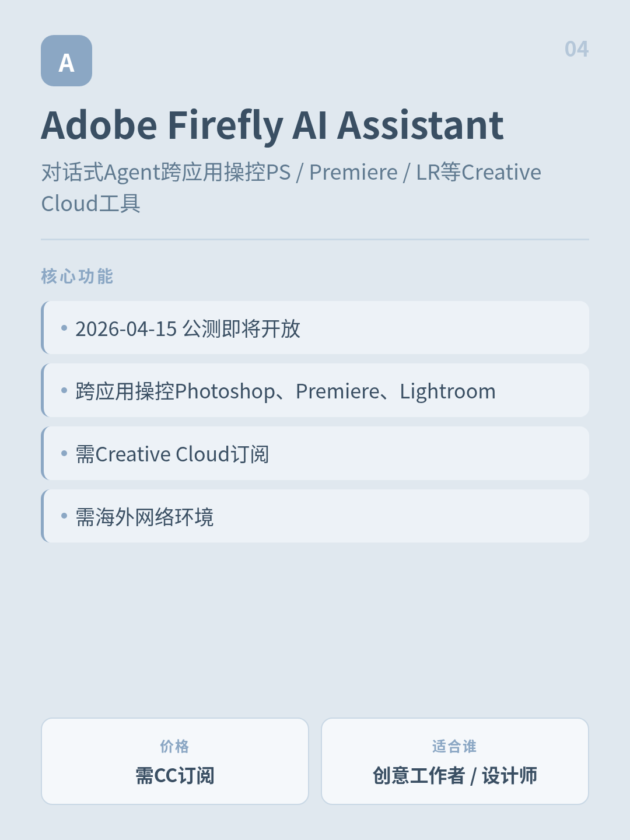The width and height of the screenshot is (630, 840).
Task: Click the 需CC订阅 price text
Action: coord(175,776)
